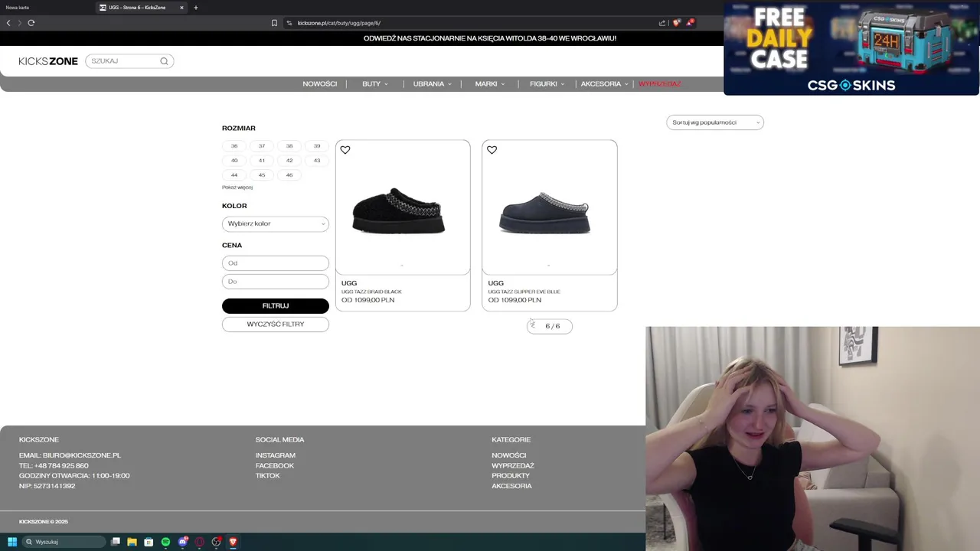The height and width of the screenshot is (551, 980).
Task: Expand UBRANIA menu
Action: coord(433,84)
